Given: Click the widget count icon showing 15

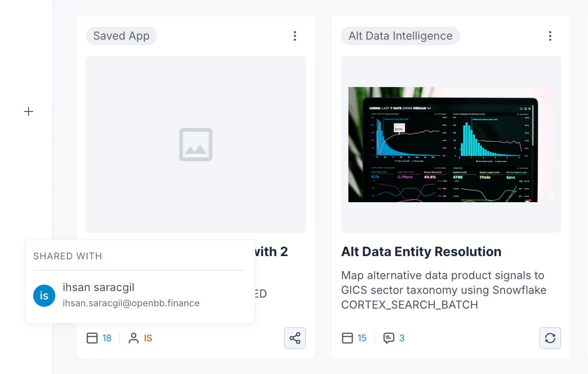Looking at the screenshot, I should tap(347, 338).
